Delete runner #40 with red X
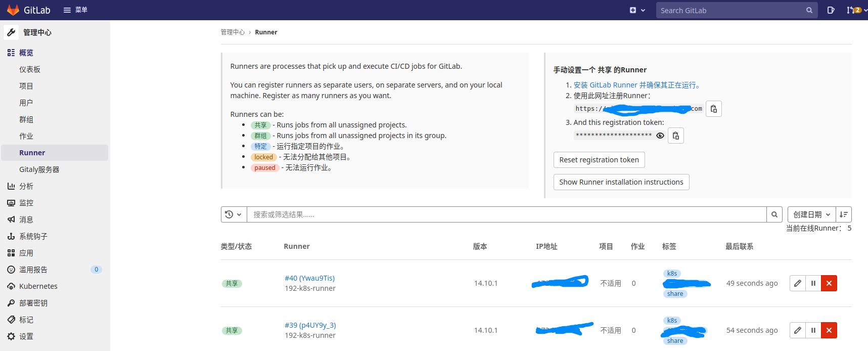The image size is (868, 351). (x=829, y=283)
